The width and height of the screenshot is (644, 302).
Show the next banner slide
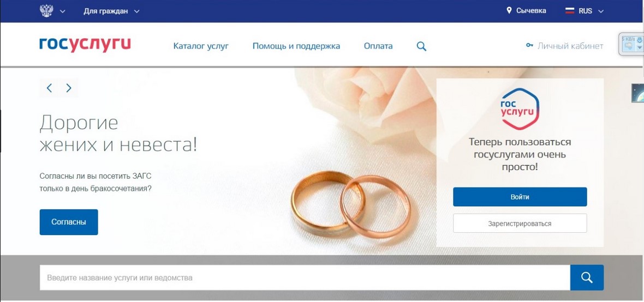point(69,88)
